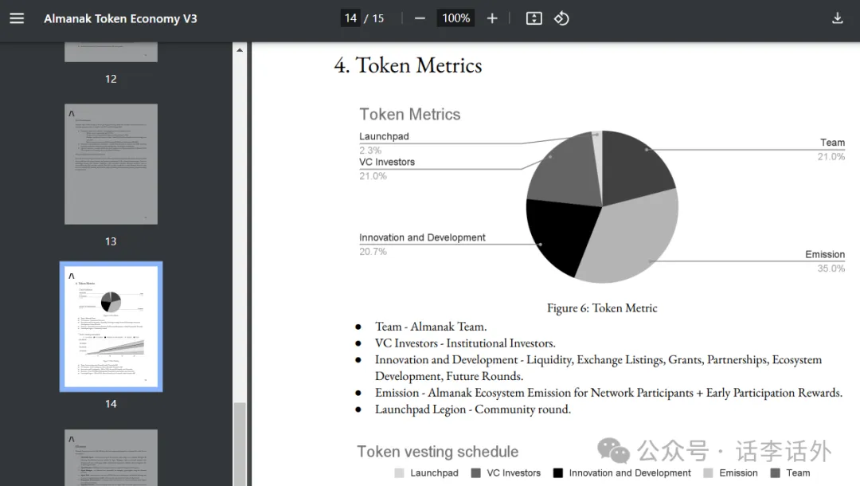Click the Innovation and Development legend swatch
The height and width of the screenshot is (486, 860).
[558, 473]
